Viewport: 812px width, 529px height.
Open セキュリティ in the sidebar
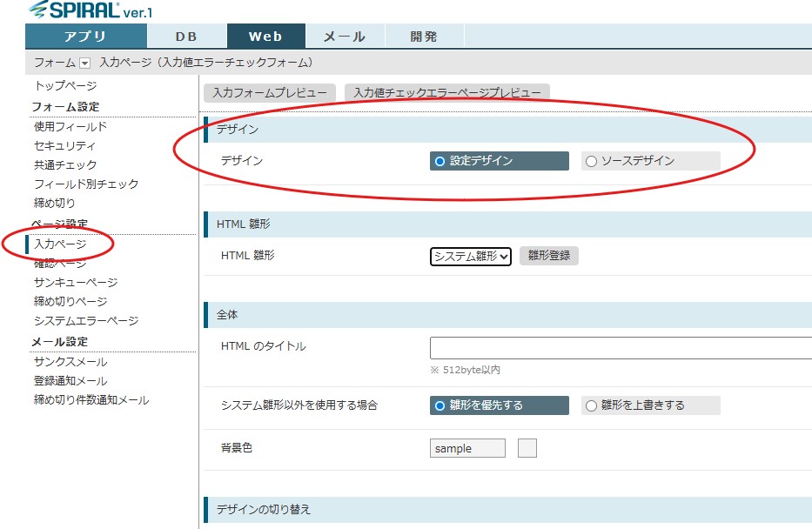(x=64, y=146)
